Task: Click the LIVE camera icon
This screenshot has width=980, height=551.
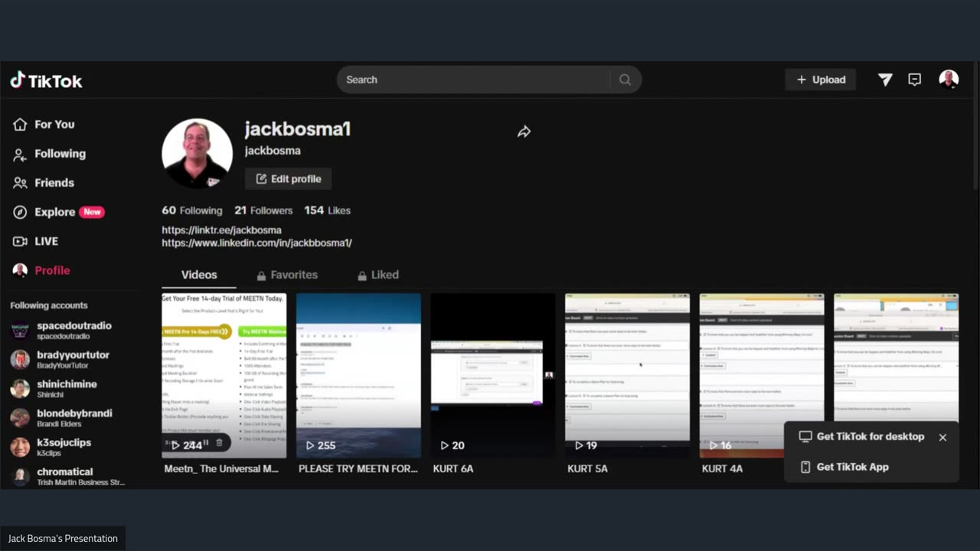Action: click(x=20, y=241)
